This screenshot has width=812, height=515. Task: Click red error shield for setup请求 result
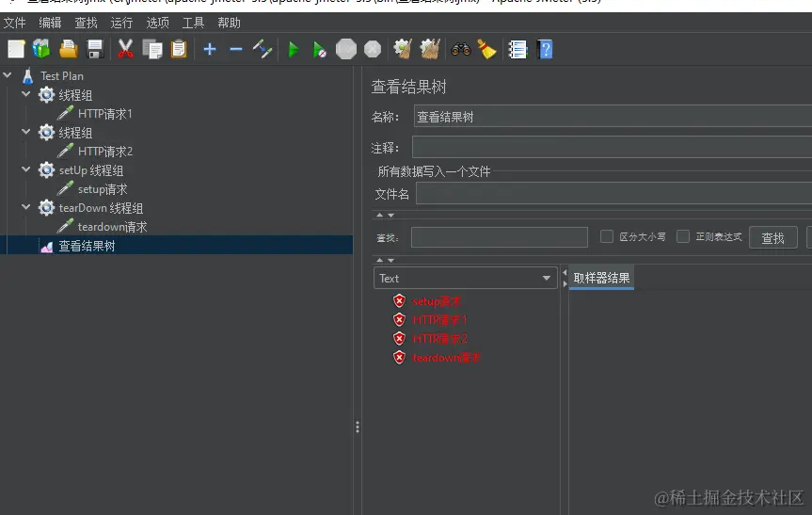399,300
